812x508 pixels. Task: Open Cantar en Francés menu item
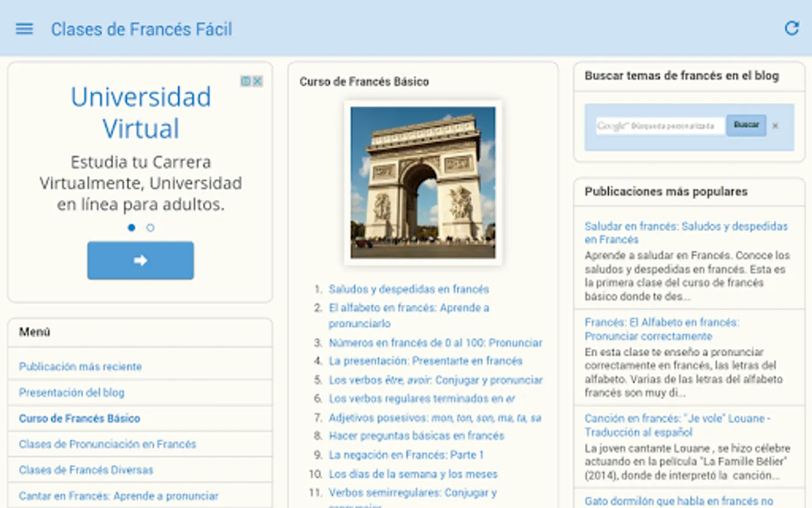118,496
